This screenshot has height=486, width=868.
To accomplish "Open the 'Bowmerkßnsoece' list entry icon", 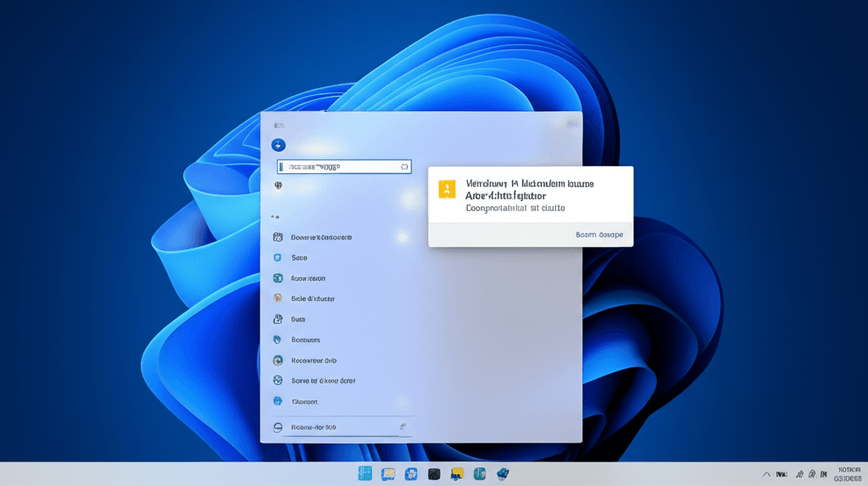I will pyautogui.click(x=278, y=237).
